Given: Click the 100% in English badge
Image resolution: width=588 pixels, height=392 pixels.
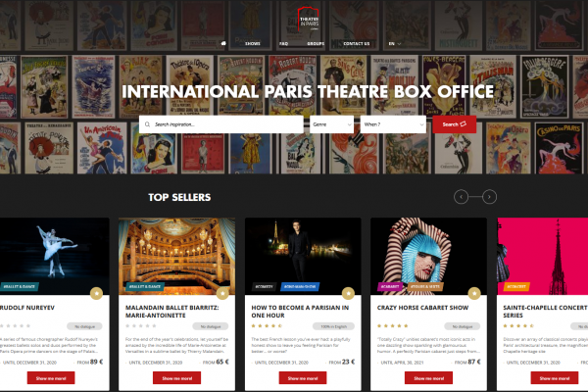Looking at the screenshot, I should pos(333,326).
